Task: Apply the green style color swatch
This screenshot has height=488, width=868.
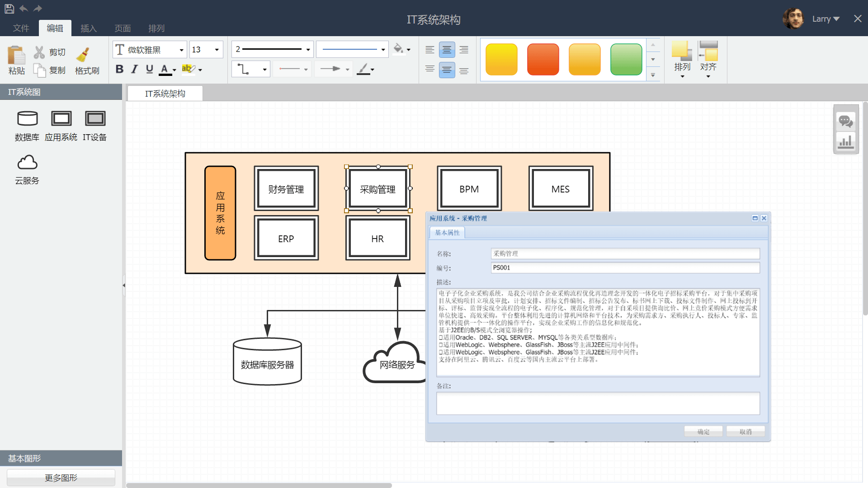Action: pos(626,59)
